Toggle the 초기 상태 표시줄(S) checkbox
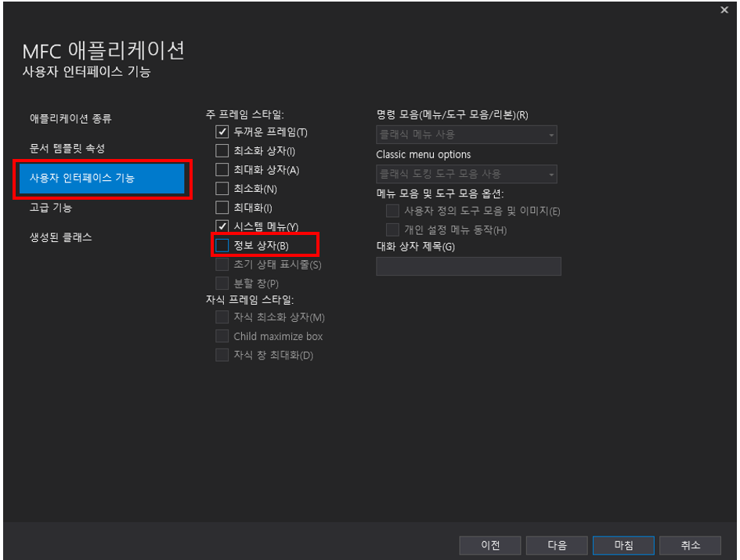This screenshot has height=560, width=740. (x=222, y=264)
